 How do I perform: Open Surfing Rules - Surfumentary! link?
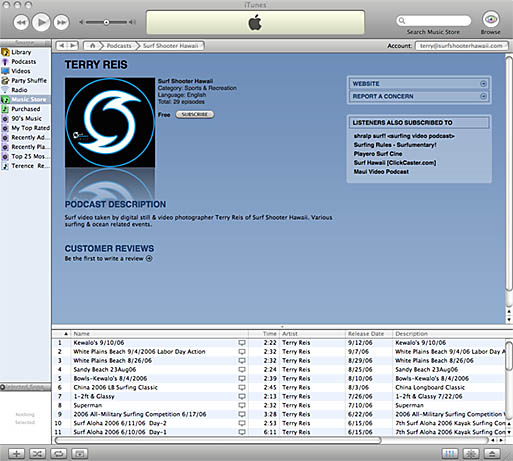[x=395, y=145]
